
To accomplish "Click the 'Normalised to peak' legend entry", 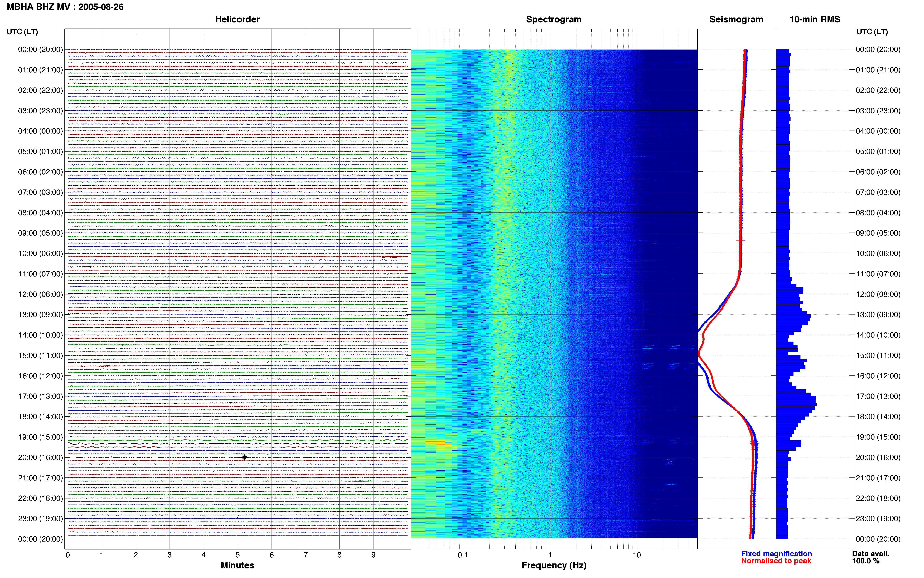I will [776, 561].
